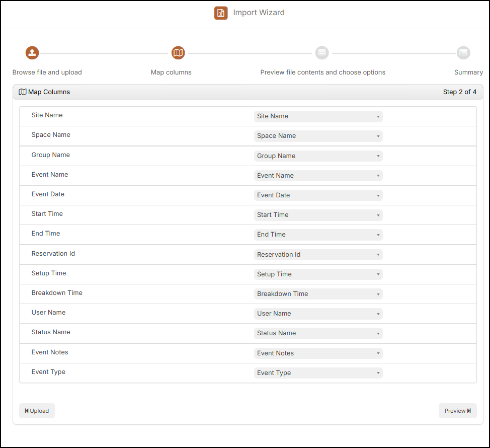Image resolution: width=490 pixels, height=448 pixels.
Task: Click the 'Event Date' row label
Action: (x=48, y=194)
